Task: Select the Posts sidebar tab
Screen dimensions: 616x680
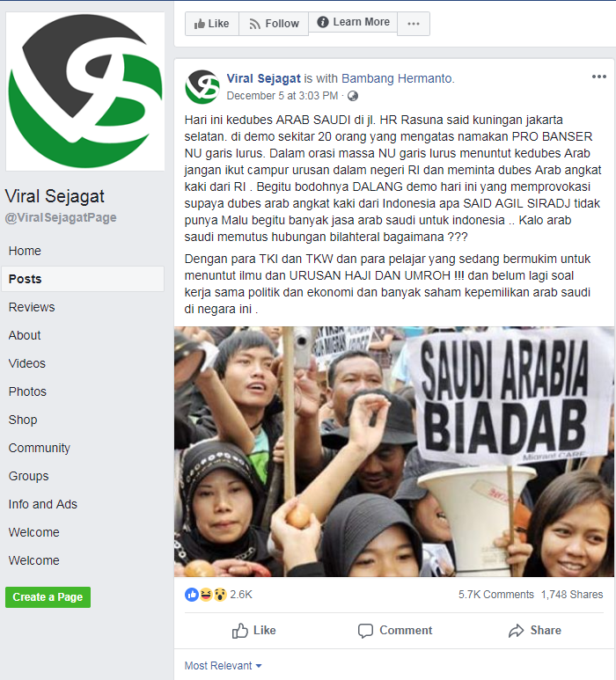Action: tap(83, 279)
